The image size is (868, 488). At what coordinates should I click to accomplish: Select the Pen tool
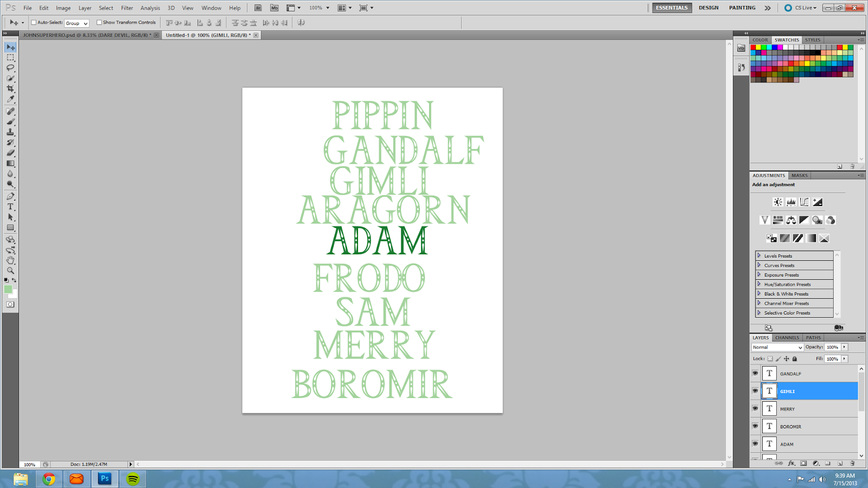click(10, 196)
